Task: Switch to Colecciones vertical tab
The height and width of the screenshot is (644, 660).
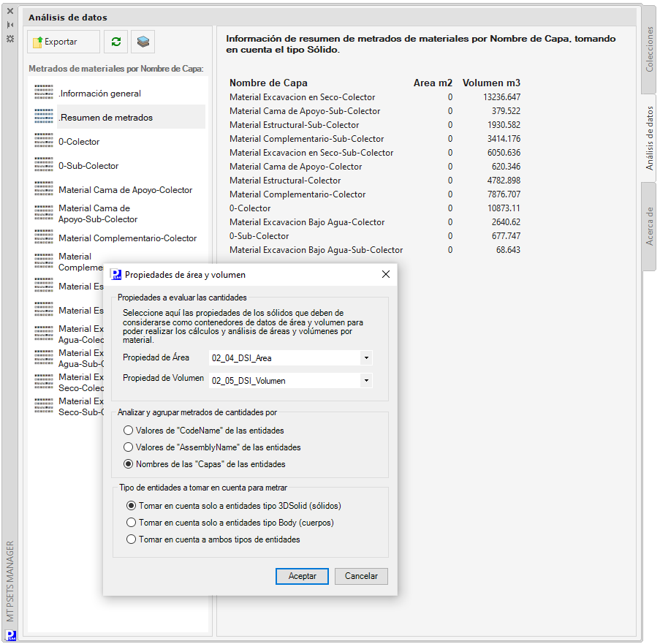Action: point(649,49)
